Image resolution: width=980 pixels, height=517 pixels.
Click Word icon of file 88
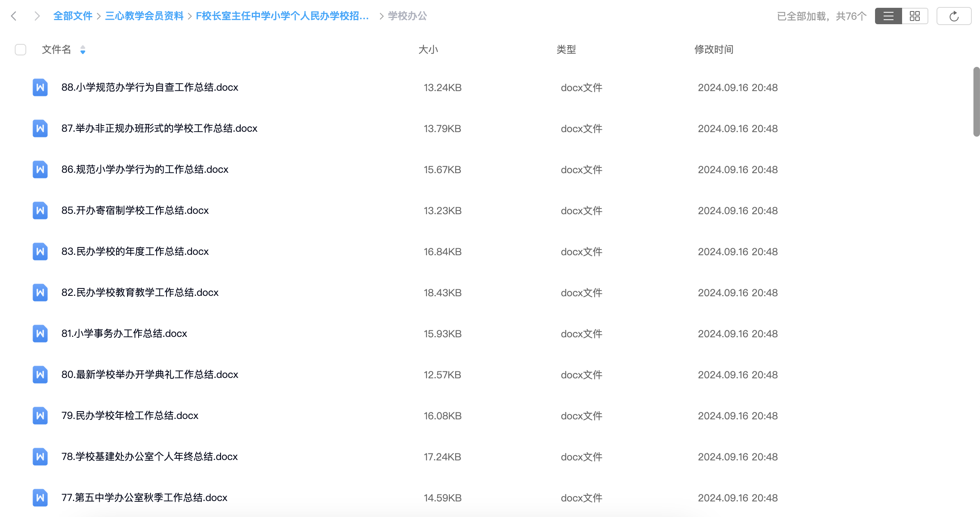[40, 87]
